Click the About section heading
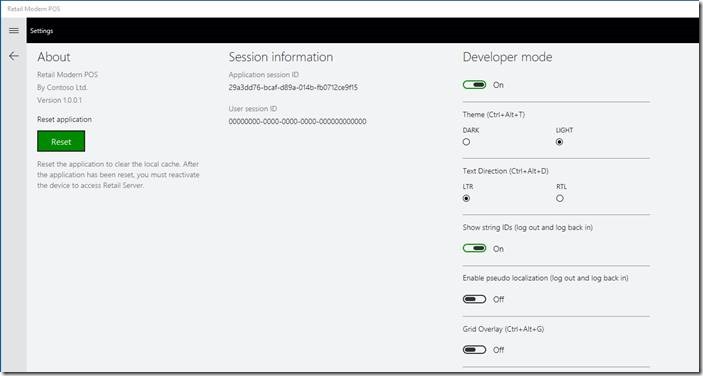The height and width of the screenshot is (376, 703). tap(54, 57)
